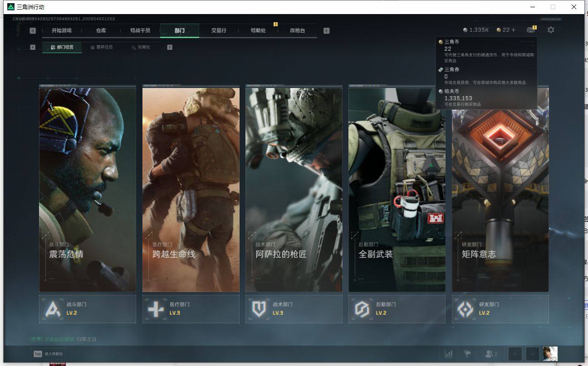This screenshot has width=588, height=366.
Task: Open the settings gear icon
Action: pos(550,30)
